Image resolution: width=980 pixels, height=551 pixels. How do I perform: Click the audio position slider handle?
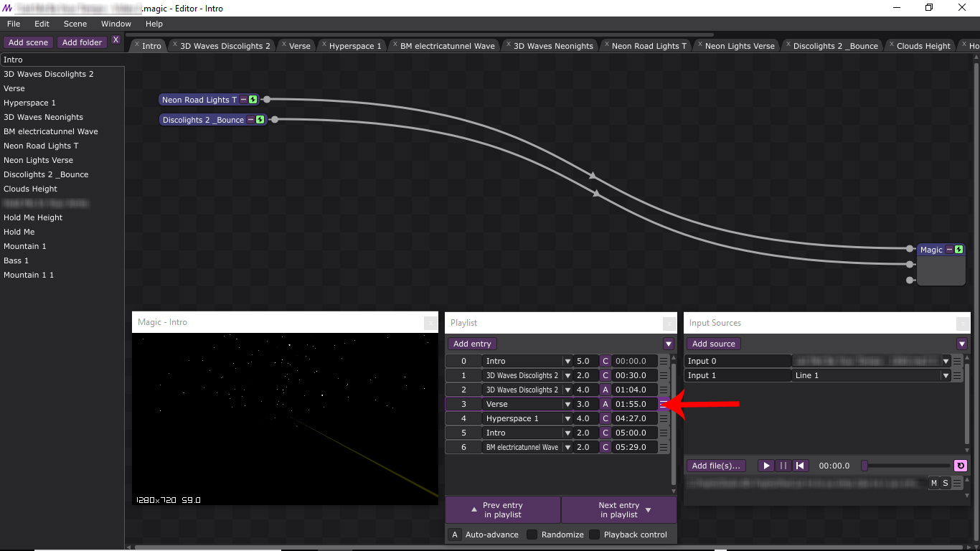[x=864, y=466]
